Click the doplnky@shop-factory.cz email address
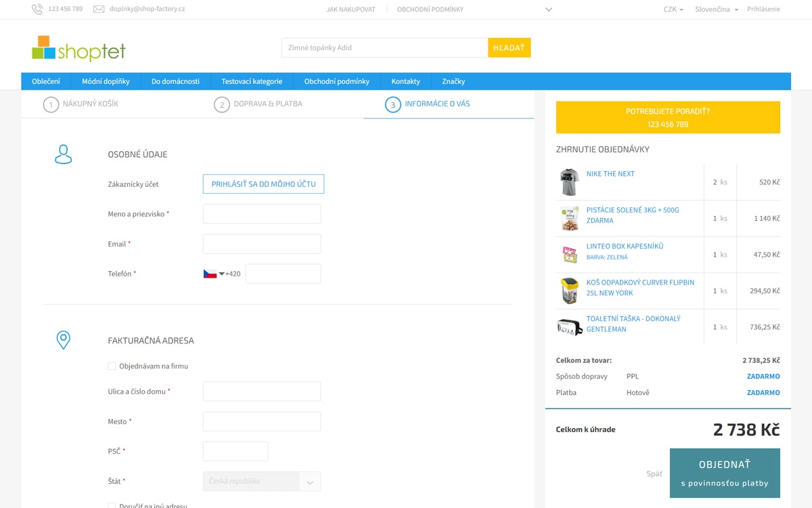 point(148,9)
